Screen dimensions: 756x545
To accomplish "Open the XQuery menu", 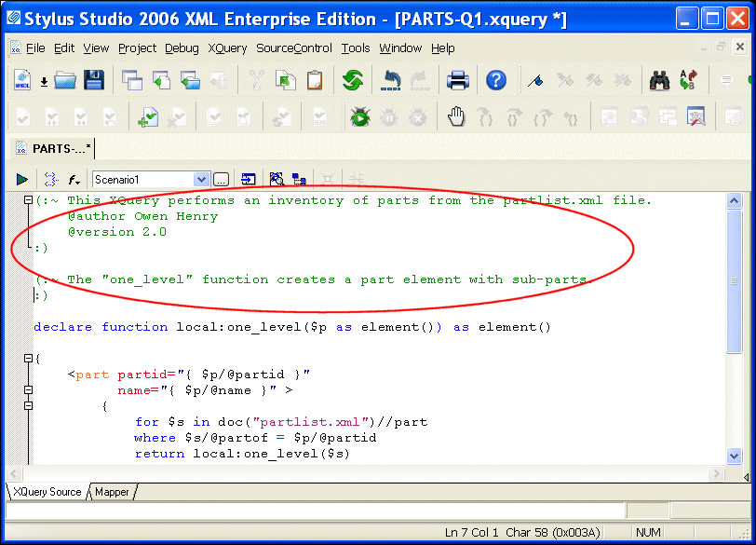I will click(227, 48).
